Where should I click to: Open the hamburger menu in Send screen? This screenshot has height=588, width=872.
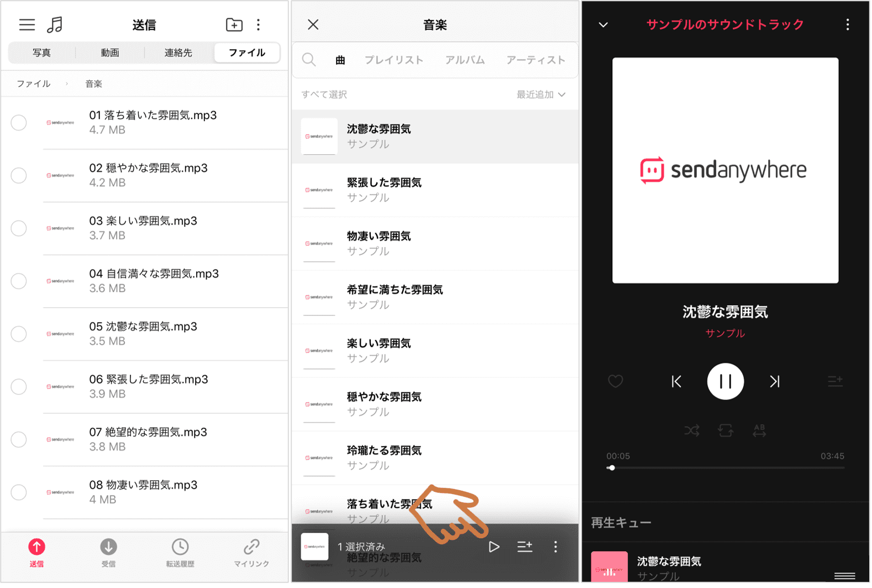click(x=27, y=25)
